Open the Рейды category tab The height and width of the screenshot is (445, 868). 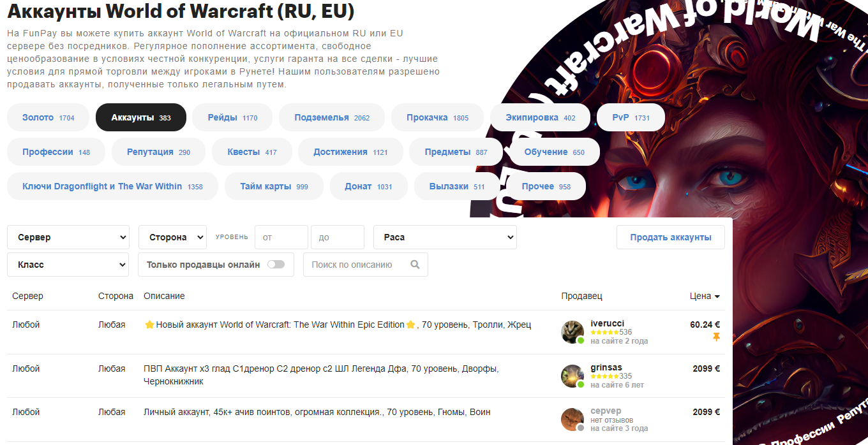[232, 117]
